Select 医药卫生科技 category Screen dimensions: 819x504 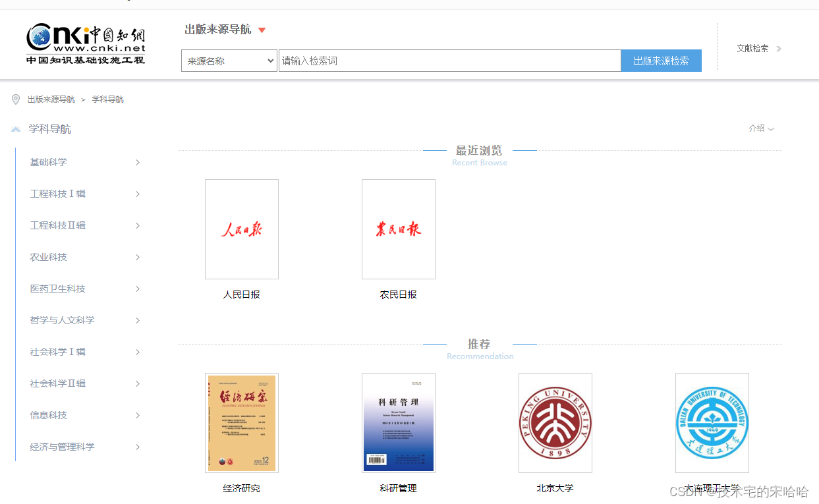pos(57,289)
